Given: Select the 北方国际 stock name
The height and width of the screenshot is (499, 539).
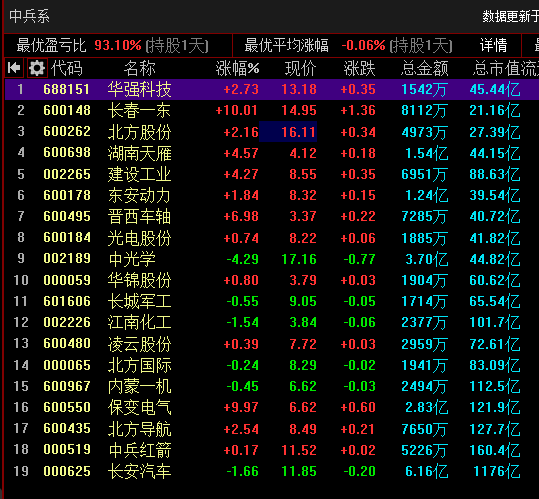Looking at the screenshot, I should tap(140, 365).
